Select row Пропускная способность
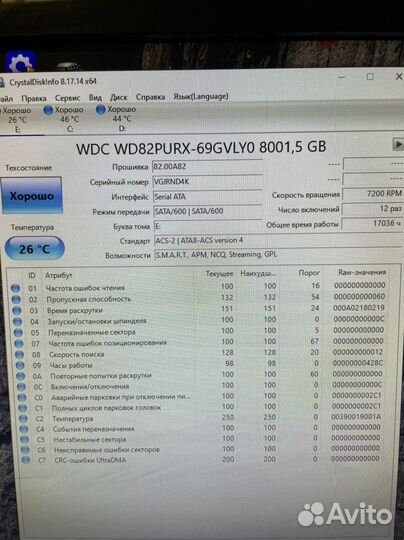Screen dimensions: 404x540 tap(199, 298)
